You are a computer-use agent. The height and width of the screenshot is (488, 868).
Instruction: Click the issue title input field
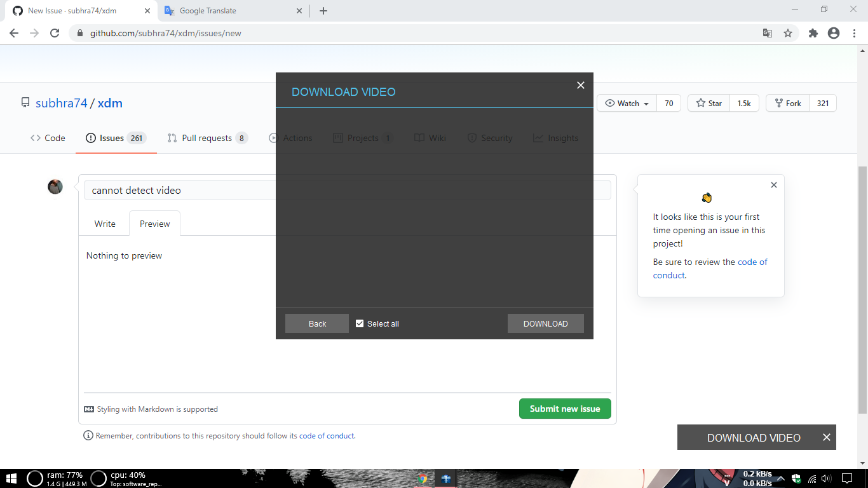tap(348, 190)
